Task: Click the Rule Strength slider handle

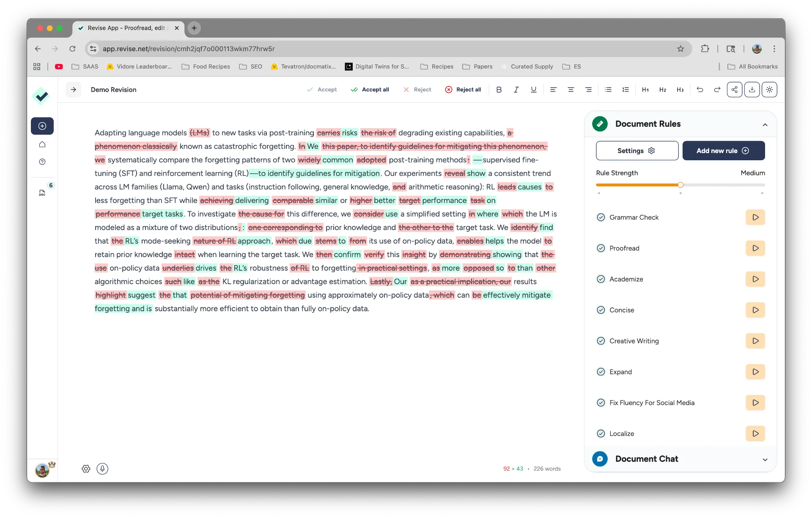Action: pos(680,185)
